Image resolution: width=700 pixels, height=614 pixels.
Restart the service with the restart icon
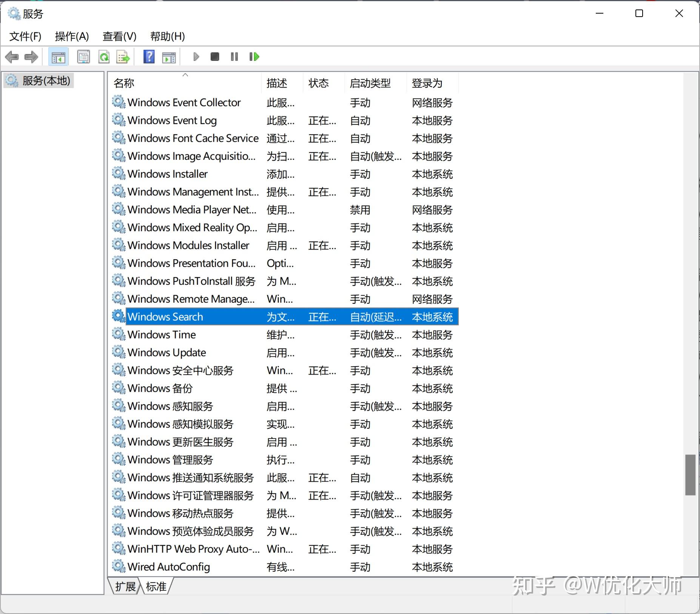coord(254,57)
